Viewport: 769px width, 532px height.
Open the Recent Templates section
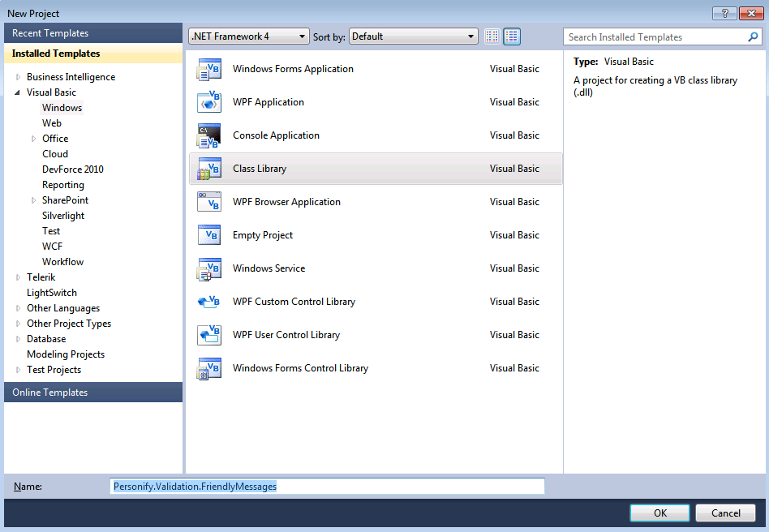click(x=93, y=33)
